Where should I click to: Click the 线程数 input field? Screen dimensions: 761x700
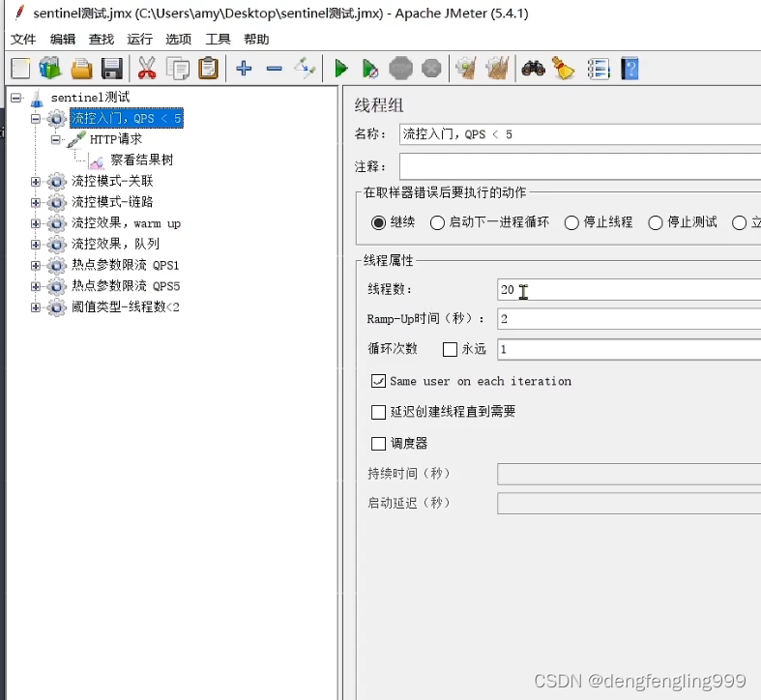pos(629,290)
